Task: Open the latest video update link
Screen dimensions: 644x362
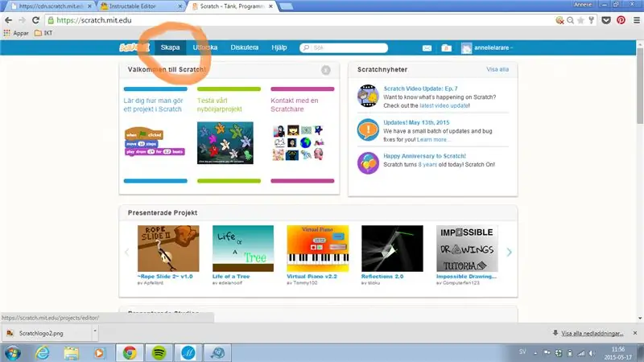Action: (444, 105)
